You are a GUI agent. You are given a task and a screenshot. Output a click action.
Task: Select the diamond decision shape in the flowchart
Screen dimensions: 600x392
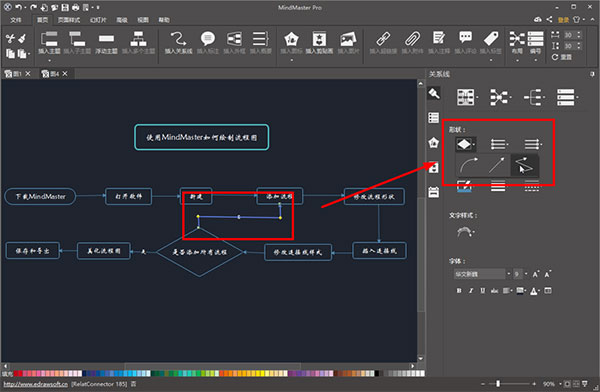tap(199, 252)
